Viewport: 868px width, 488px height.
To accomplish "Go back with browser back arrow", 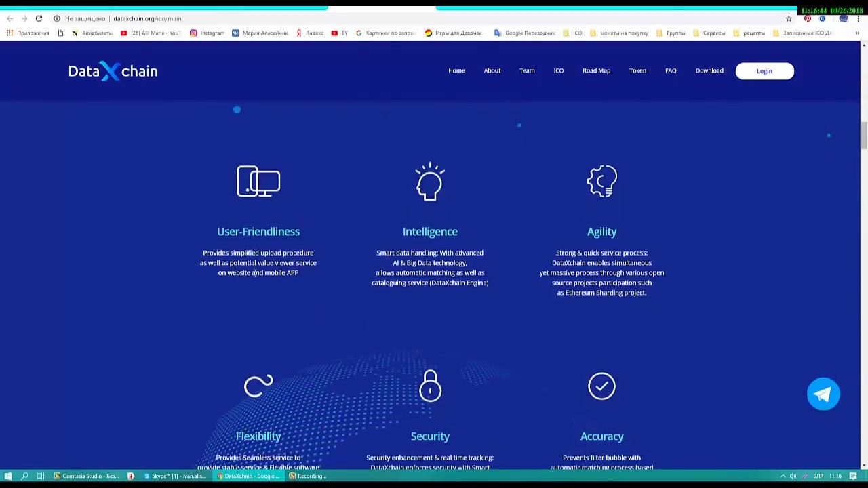I will click(9, 18).
